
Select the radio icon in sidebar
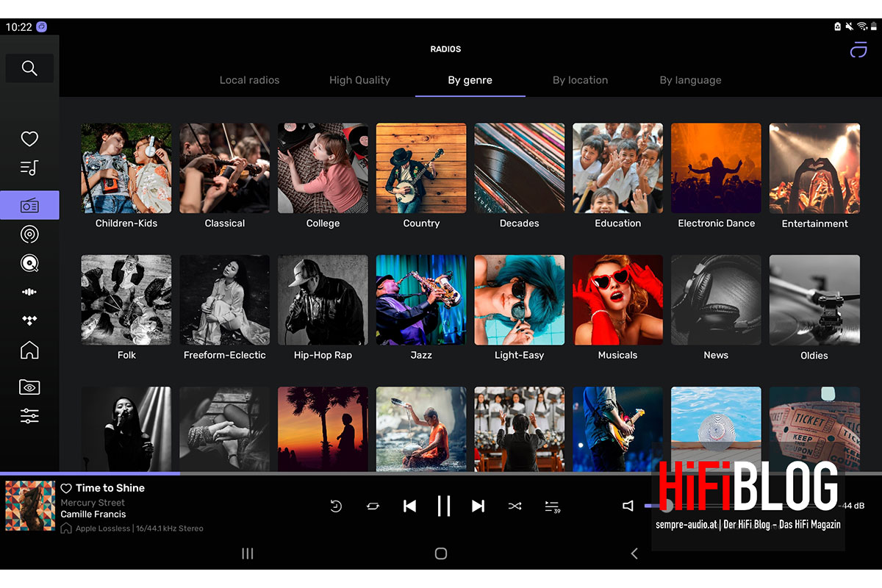click(29, 205)
